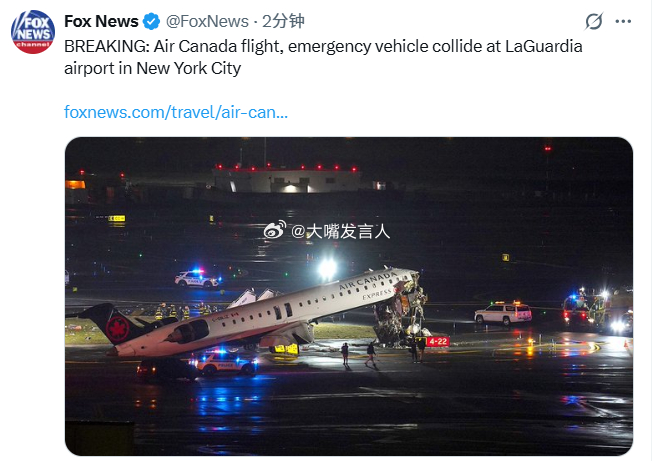The width and height of the screenshot is (658, 461).
Task: Open the three-dot more options menu
Action: pos(623,21)
